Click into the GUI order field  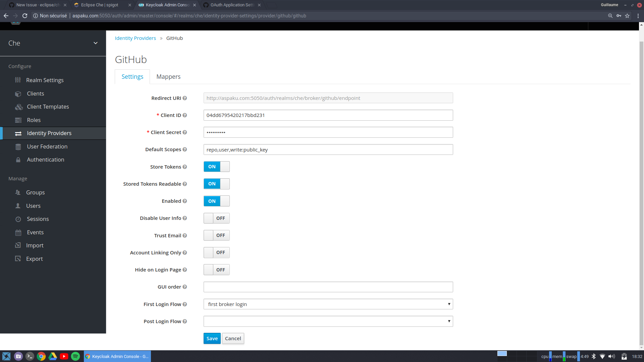point(328,287)
